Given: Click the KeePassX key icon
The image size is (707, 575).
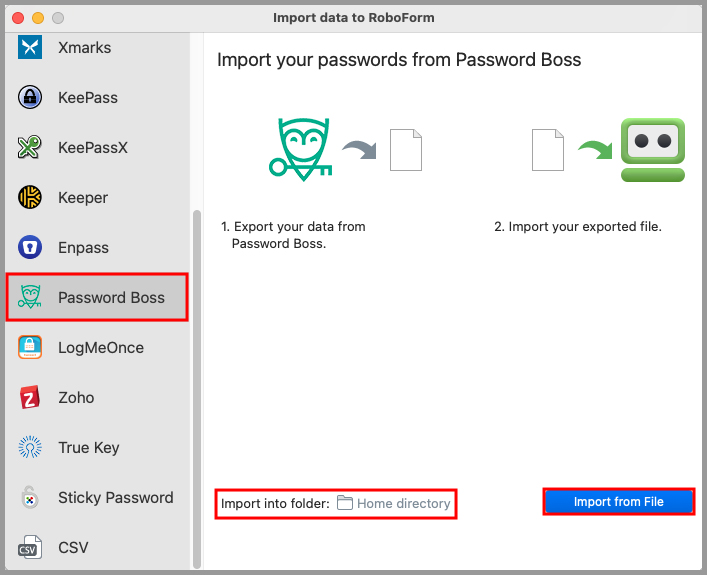Looking at the screenshot, I should pos(30,147).
